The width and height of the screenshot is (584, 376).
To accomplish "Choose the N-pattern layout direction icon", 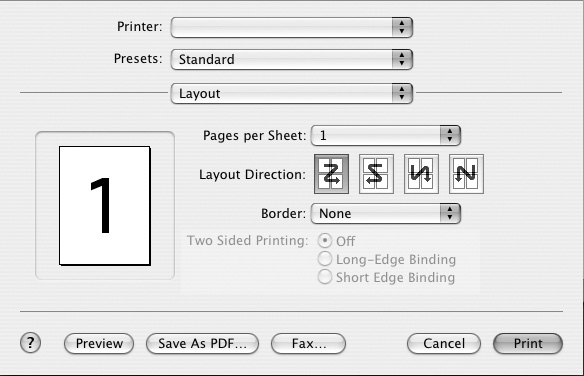I will (x=466, y=174).
